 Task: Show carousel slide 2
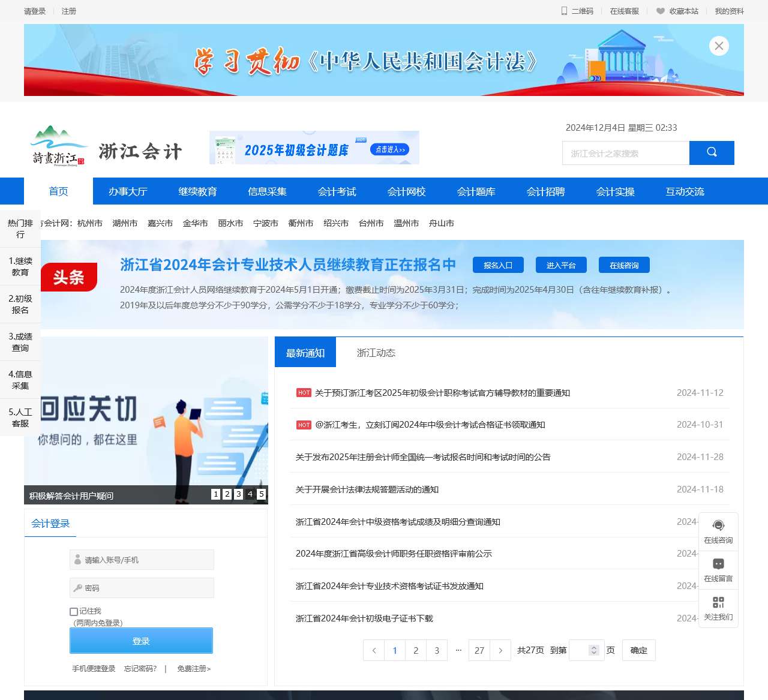click(x=227, y=494)
